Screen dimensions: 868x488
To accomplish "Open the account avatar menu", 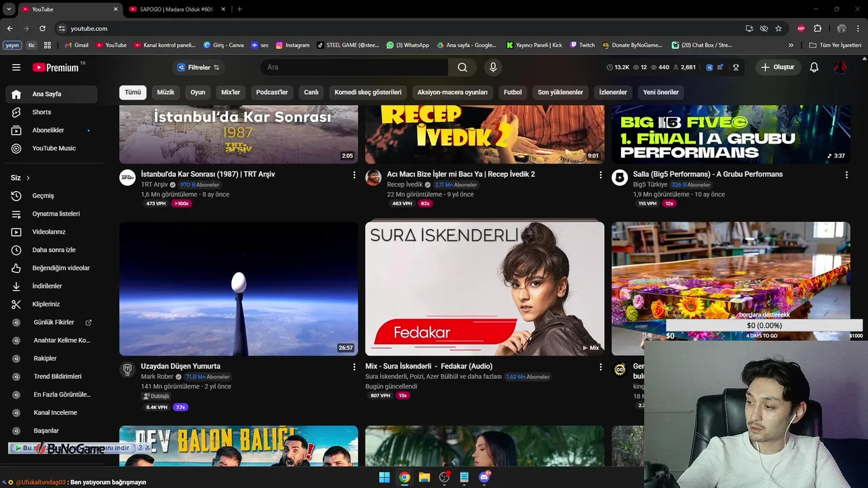I will 840,67.
